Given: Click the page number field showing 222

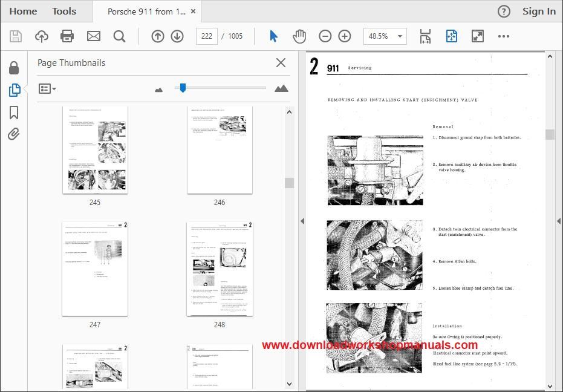Looking at the screenshot, I should point(207,36).
